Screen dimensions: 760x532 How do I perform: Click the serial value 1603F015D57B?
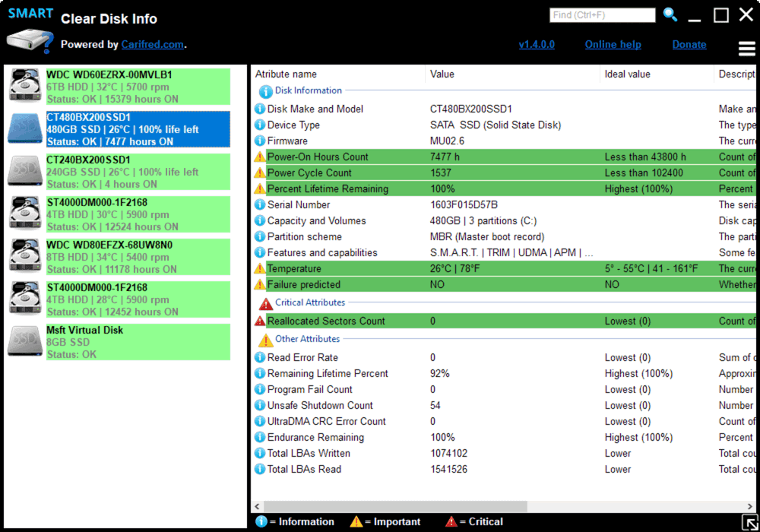pyautogui.click(x=464, y=205)
